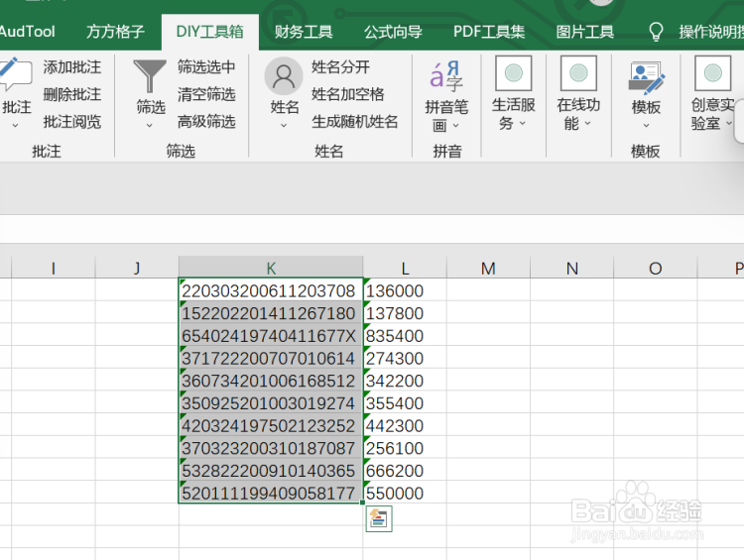Select cell with value 342200
The height and width of the screenshot is (560, 744).
[405, 381]
